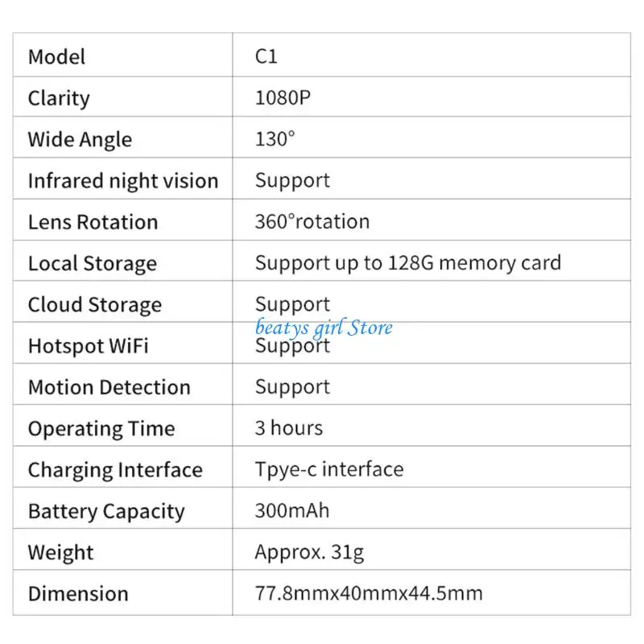
Task: Click the "3 hours" operating time value
Action: coord(289,428)
